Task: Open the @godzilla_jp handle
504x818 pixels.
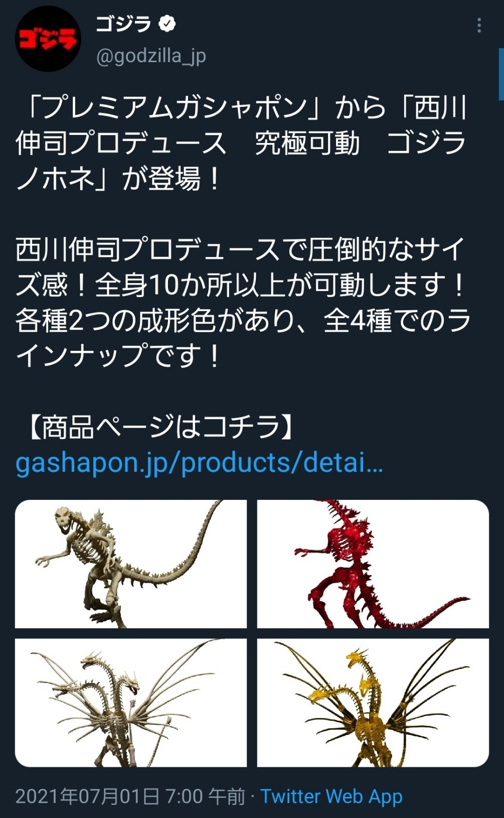Action: [x=151, y=56]
